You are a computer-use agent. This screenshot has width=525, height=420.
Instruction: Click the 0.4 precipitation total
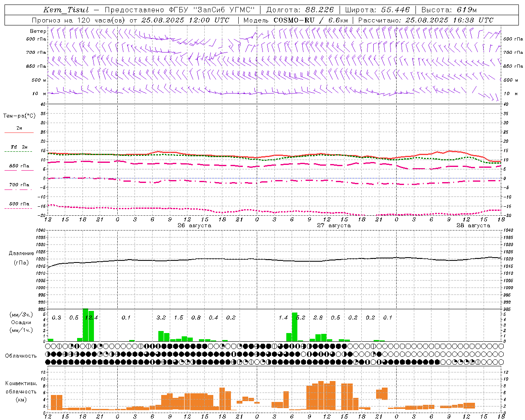pyautogui.click(x=213, y=317)
